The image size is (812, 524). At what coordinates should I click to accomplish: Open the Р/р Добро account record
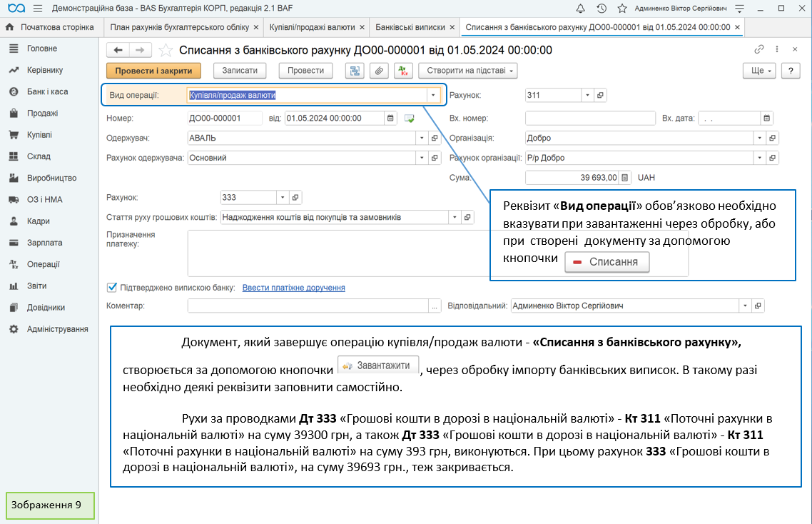[772, 158]
